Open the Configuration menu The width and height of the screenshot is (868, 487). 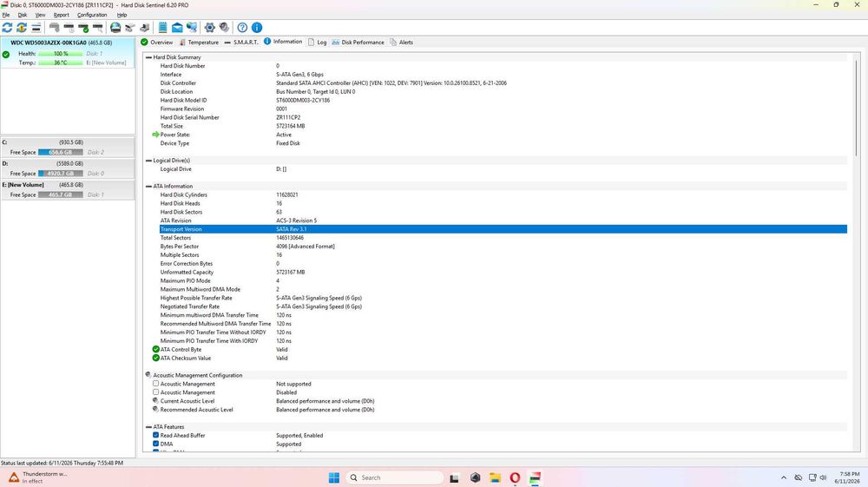[92, 15]
